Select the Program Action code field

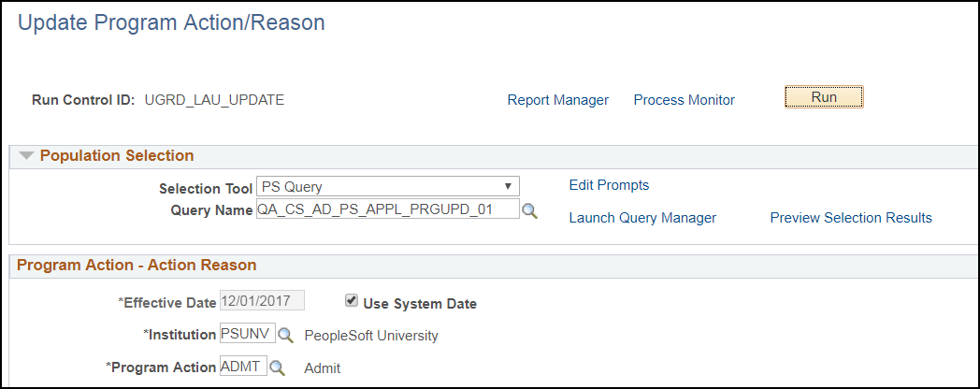click(243, 367)
